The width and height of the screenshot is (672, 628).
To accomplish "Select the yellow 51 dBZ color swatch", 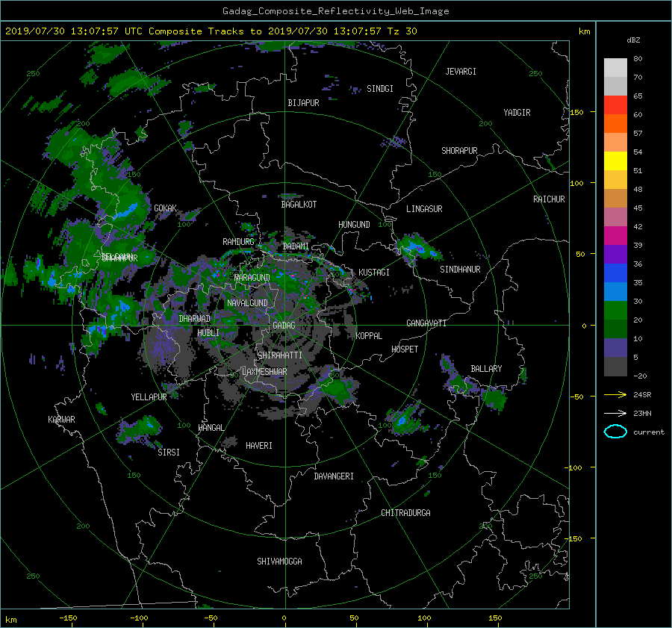I will click(615, 161).
